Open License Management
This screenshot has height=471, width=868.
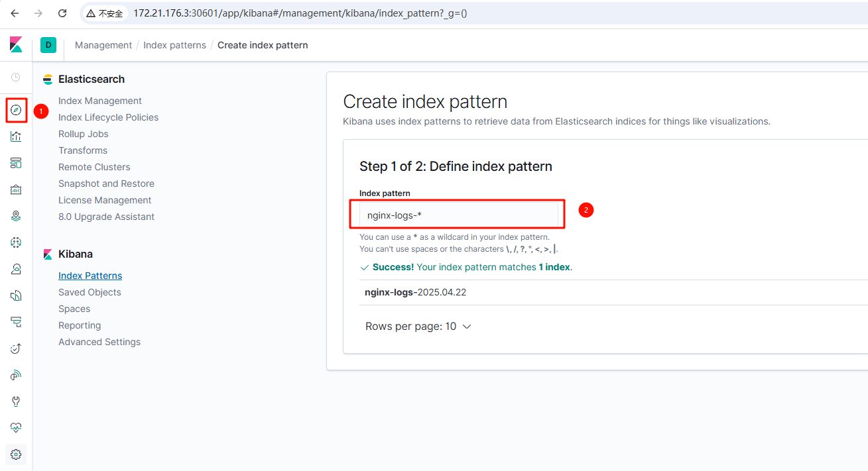[105, 200]
